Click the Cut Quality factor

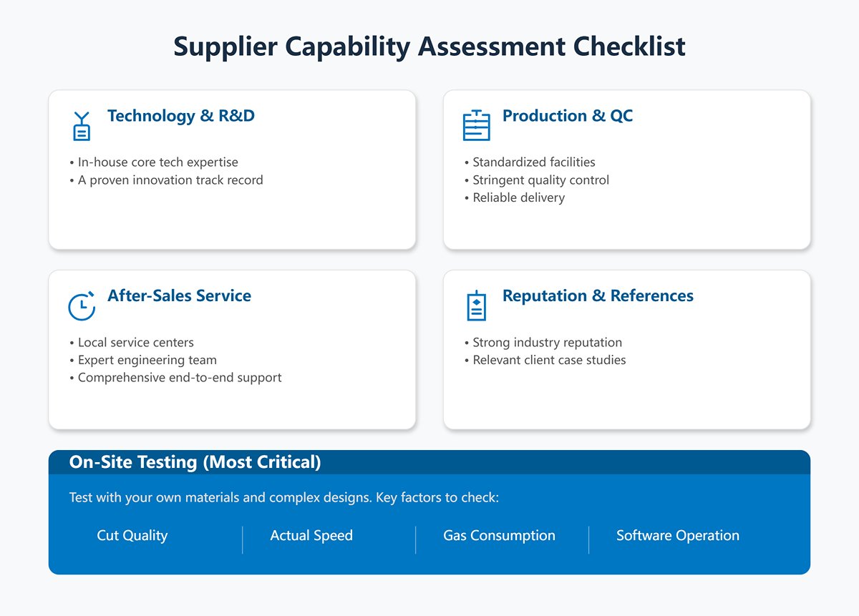coord(132,536)
